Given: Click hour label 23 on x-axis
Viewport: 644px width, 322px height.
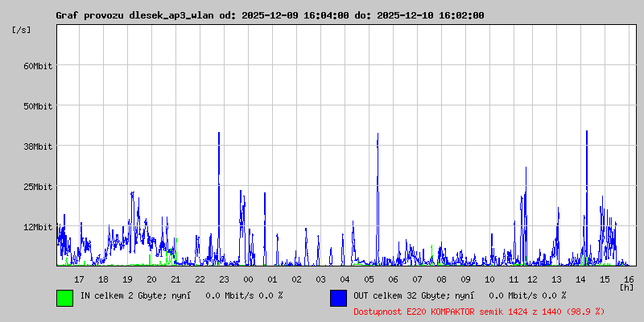Looking at the screenshot, I should coord(224,279).
